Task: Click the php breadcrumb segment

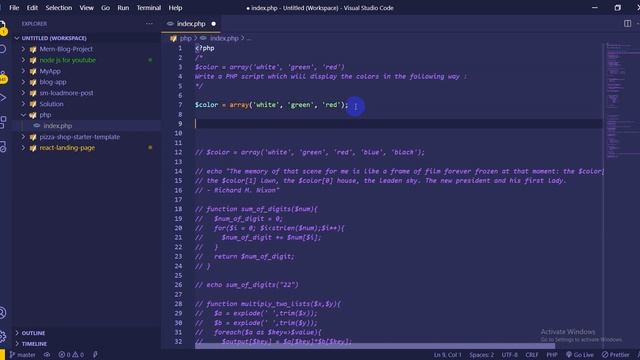Action: click(186, 38)
